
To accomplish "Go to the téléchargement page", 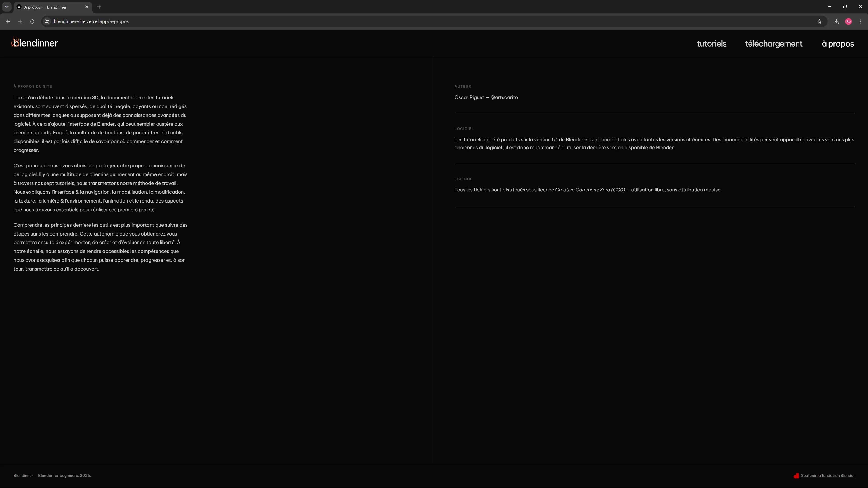I will click(774, 43).
